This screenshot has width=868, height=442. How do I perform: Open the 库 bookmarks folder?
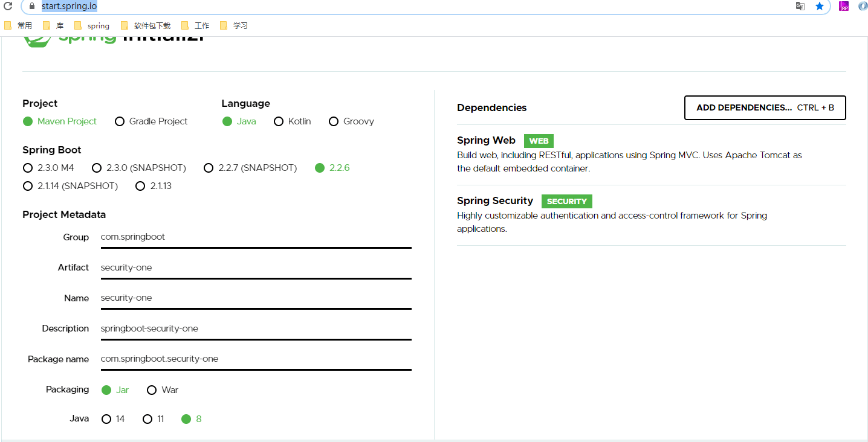[53, 25]
